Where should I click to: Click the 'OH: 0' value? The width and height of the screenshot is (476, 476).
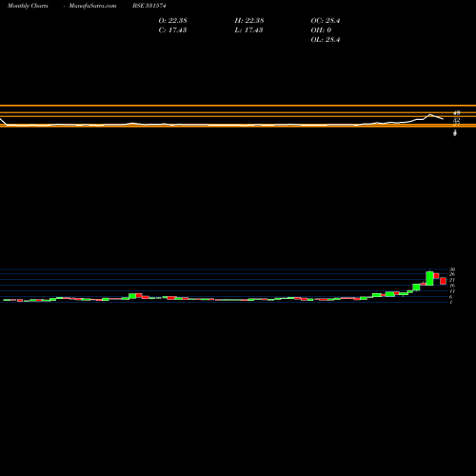click(321, 30)
